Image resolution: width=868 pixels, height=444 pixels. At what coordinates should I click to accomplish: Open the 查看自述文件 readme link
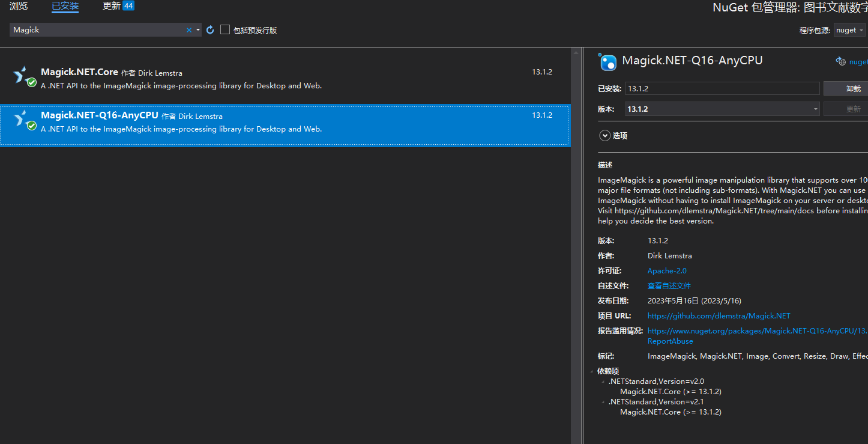point(669,286)
